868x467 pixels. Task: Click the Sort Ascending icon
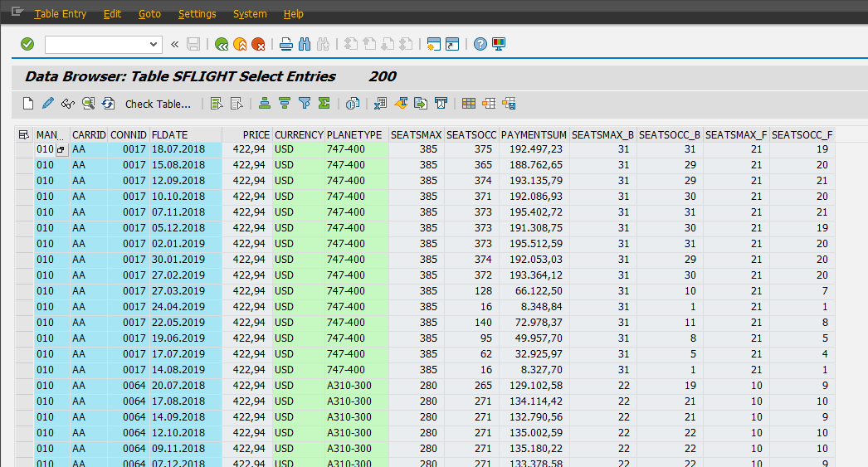coord(265,104)
